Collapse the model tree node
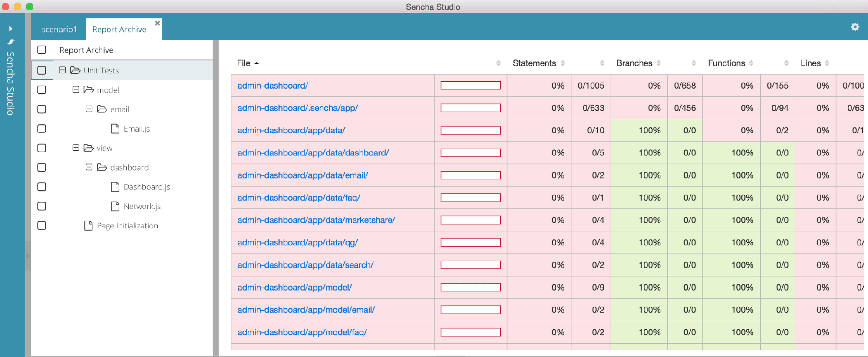The image size is (868, 357). [x=76, y=89]
